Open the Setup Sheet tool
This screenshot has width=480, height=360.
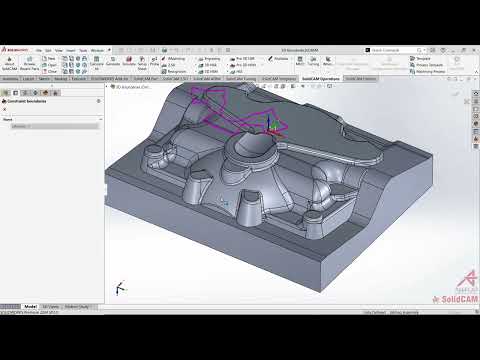142,63
